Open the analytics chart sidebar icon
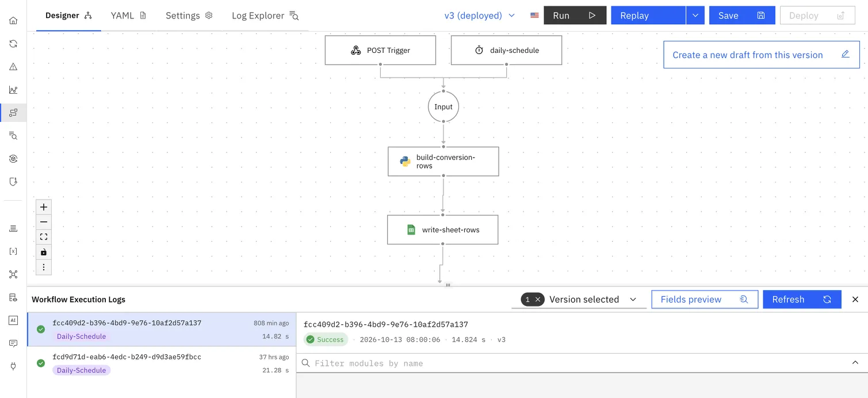868x398 pixels. click(x=13, y=90)
